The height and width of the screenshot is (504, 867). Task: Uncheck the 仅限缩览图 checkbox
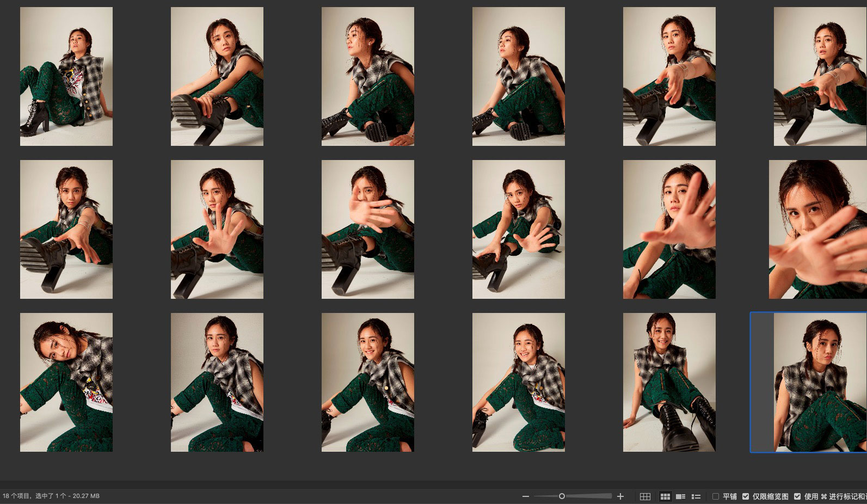[x=746, y=496]
